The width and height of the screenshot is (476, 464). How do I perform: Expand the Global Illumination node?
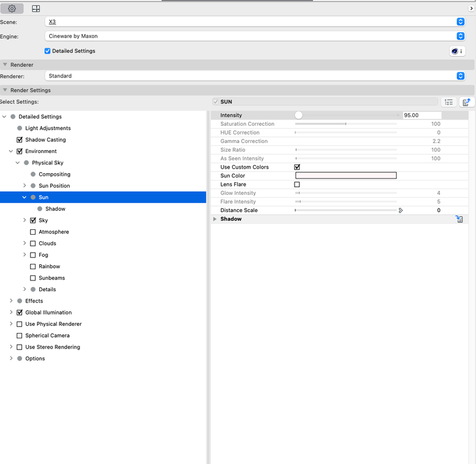point(11,312)
